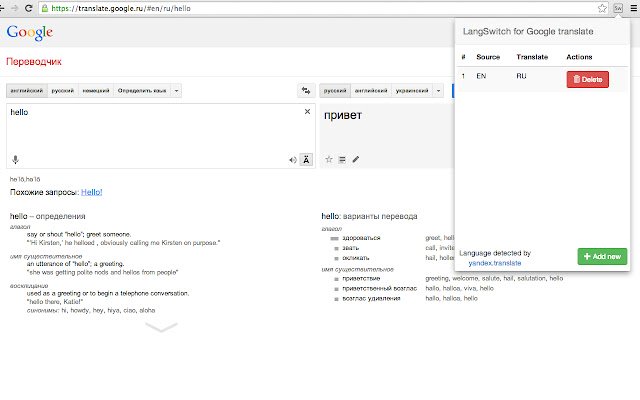
Task: Expand more definitions with the down chevron
Action: tap(161, 327)
